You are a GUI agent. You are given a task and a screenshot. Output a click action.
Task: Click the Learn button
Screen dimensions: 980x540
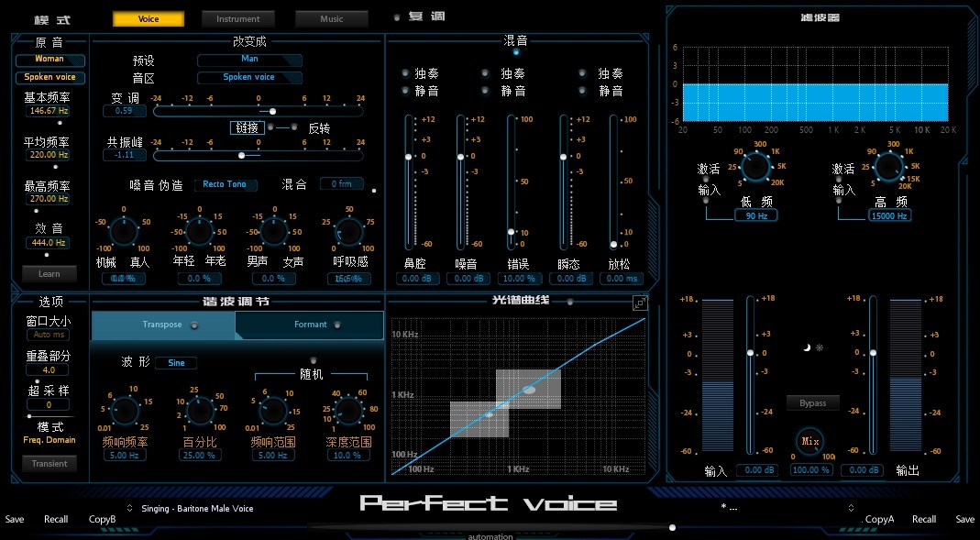pyautogui.click(x=50, y=274)
